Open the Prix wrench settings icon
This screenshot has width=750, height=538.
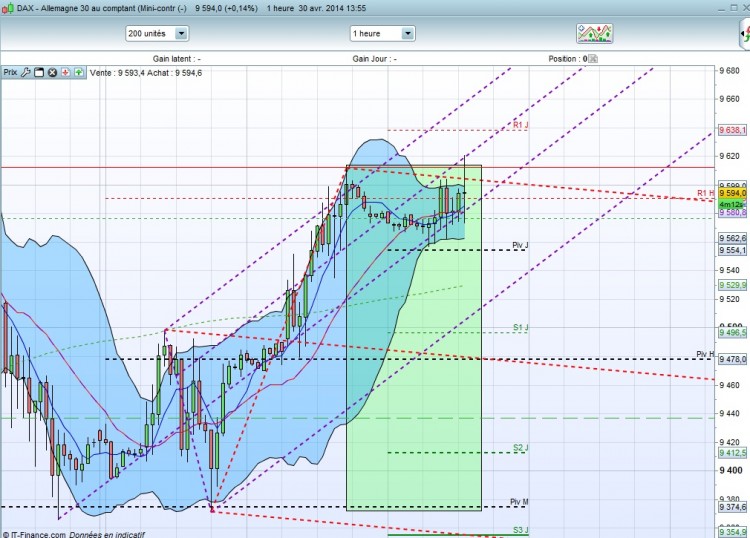coord(26,73)
